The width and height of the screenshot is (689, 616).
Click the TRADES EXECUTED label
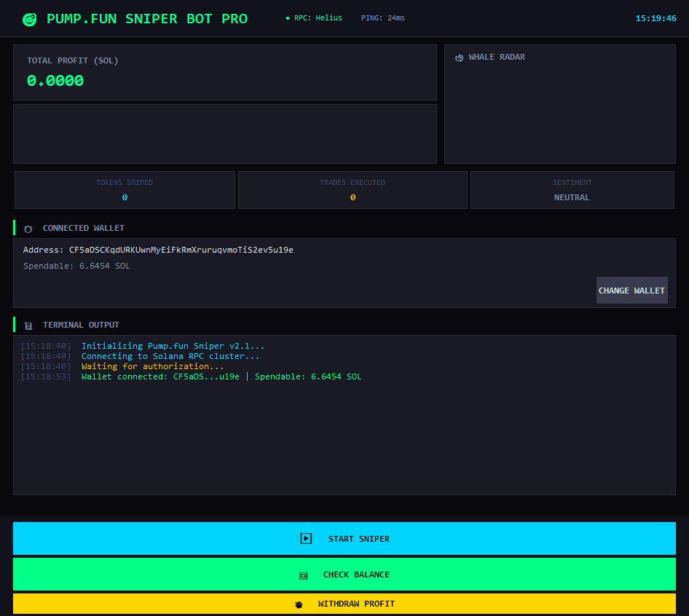pos(353,182)
